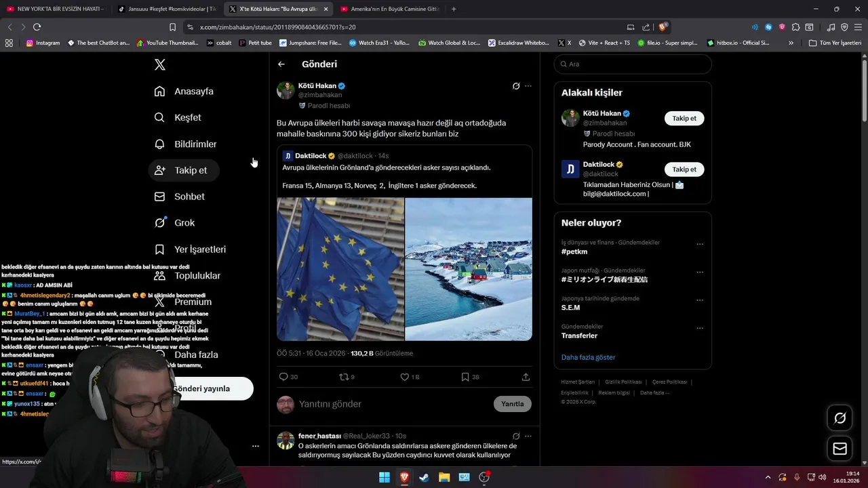Like the post with 18 likes
The image size is (868, 488).
[x=405, y=377]
